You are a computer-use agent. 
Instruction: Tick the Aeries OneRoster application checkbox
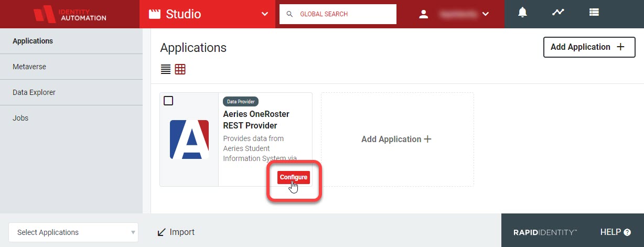[x=168, y=101]
